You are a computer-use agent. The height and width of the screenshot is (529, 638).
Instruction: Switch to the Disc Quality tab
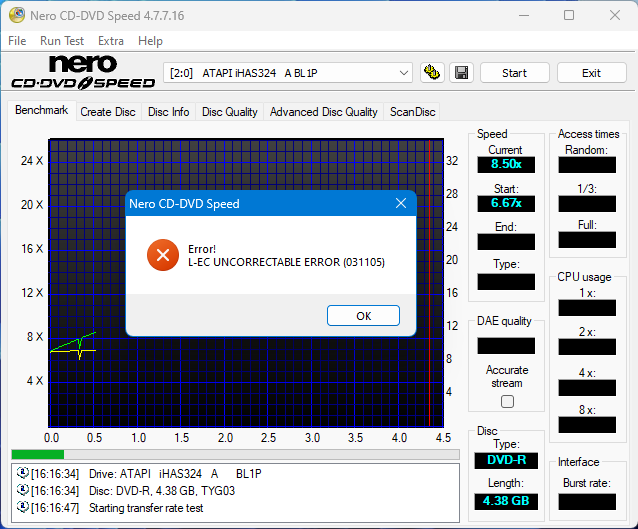point(229,112)
